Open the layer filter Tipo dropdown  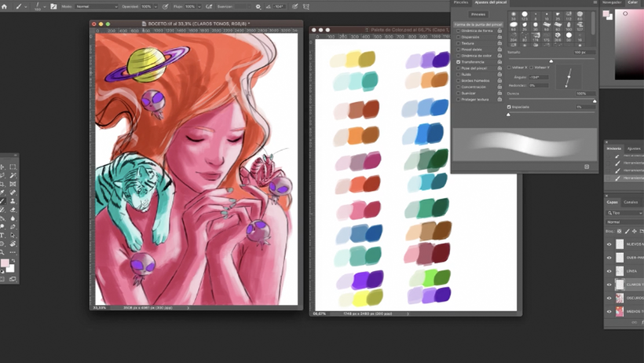point(624,213)
